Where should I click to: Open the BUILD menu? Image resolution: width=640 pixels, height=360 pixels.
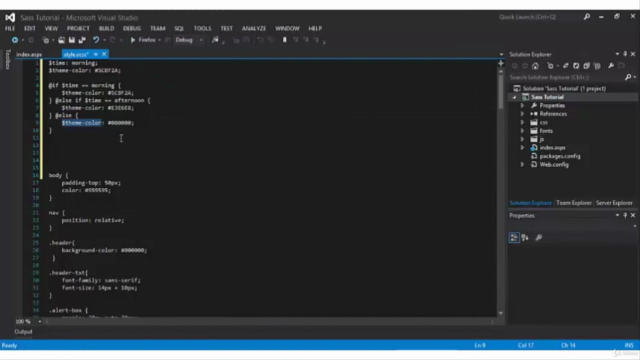[107, 28]
